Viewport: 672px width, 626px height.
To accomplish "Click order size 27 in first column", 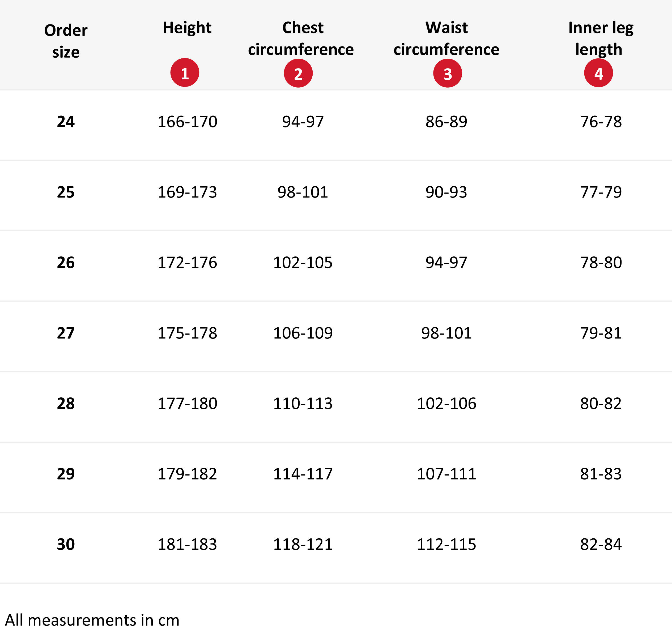I will tap(66, 333).
